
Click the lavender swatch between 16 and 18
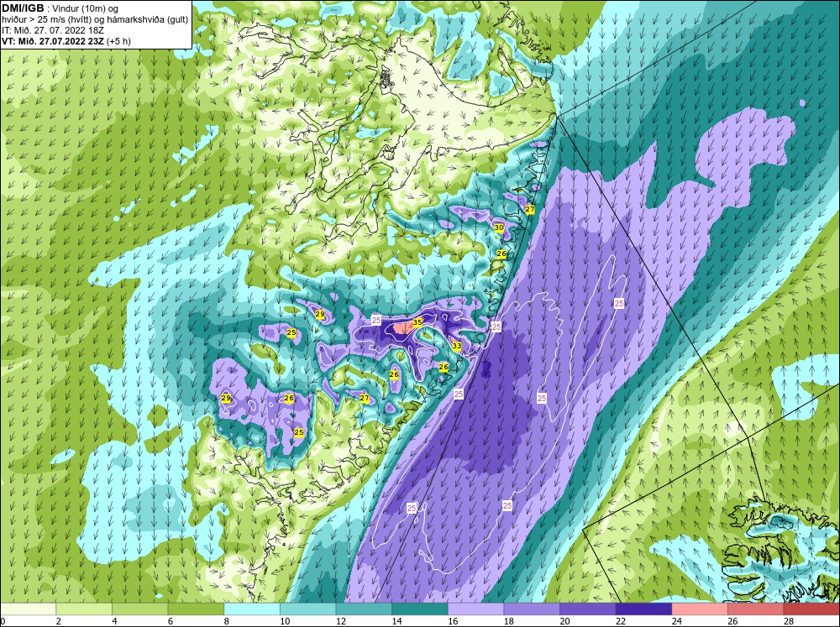coord(475,609)
